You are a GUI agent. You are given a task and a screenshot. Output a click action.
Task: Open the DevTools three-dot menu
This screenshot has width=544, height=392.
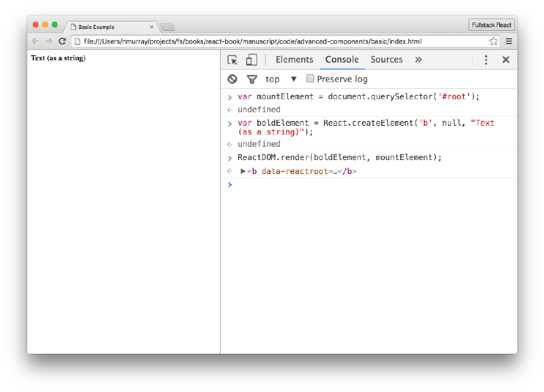pos(486,60)
